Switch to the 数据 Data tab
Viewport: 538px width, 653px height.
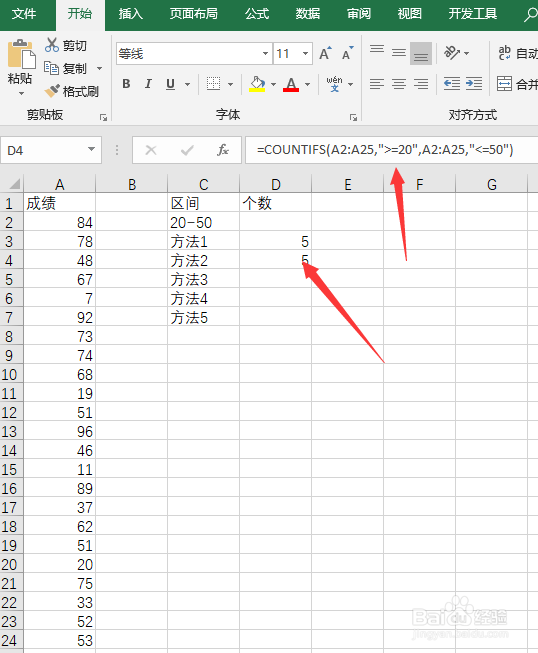coord(308,14)
